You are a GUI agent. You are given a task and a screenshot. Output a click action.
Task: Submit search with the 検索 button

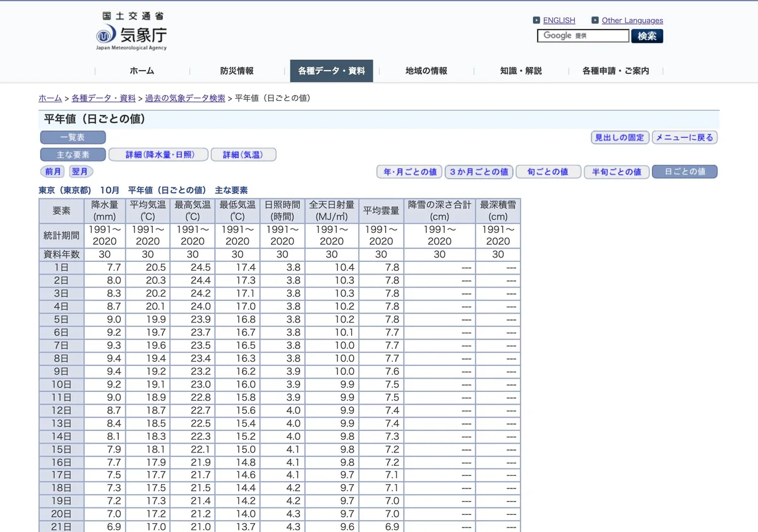647,36
